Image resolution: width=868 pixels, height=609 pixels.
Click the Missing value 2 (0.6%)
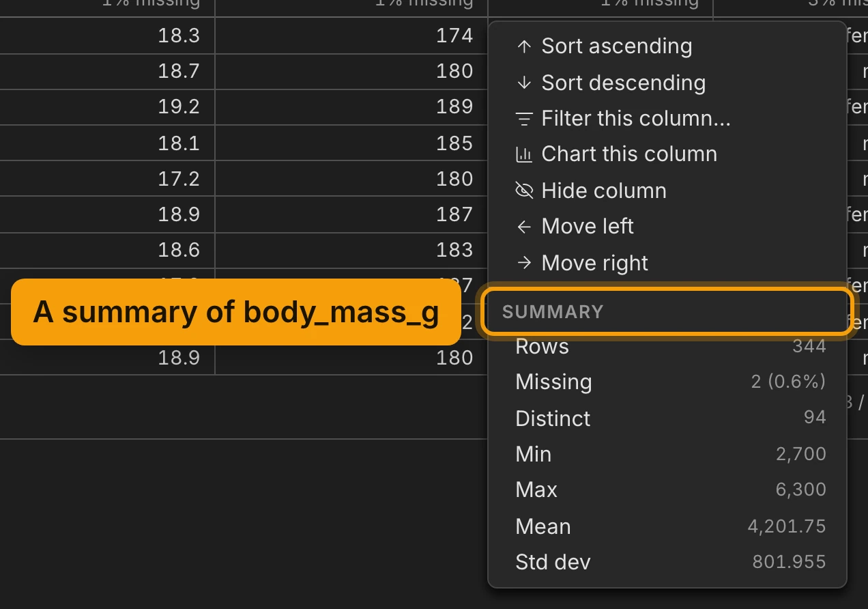[x=789, y=382]
